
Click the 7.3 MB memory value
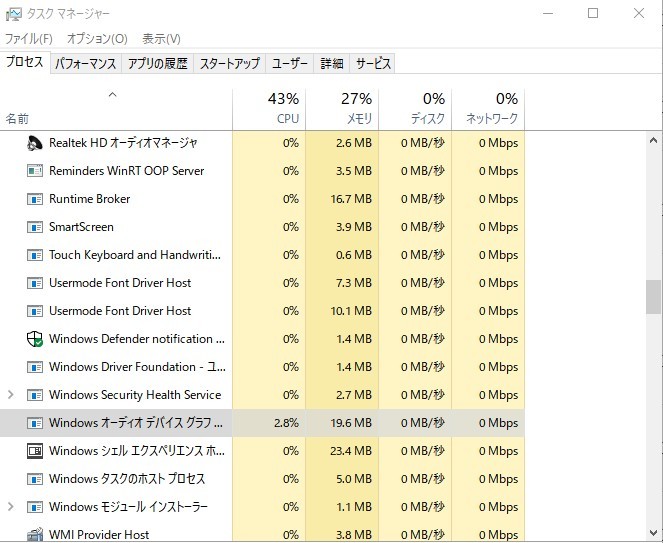(x=354, y=283)
